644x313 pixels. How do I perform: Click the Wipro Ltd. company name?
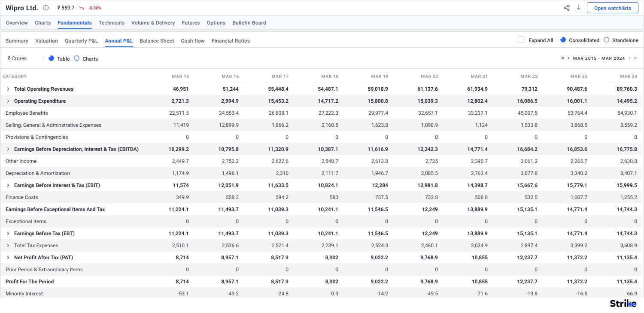(22, 8)
